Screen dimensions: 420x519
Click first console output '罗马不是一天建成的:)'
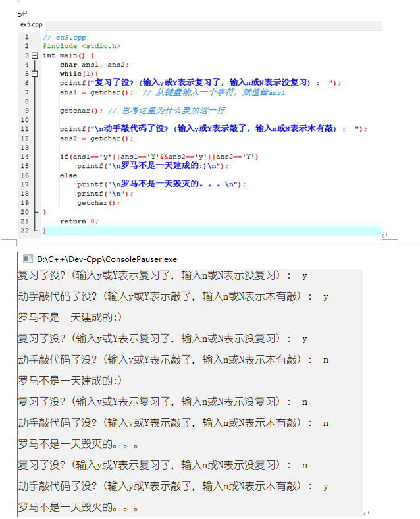click(x=70, y=317)
